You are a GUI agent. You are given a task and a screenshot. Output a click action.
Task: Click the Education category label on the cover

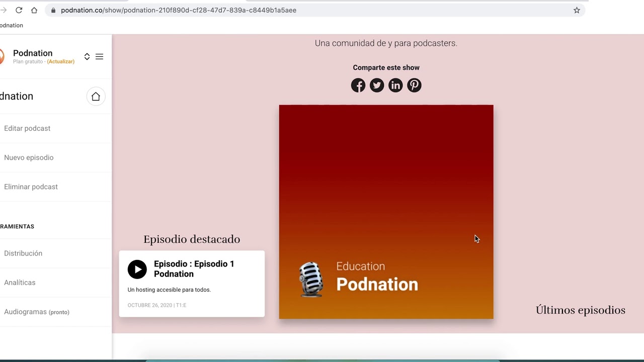click(x=360, y=266)
